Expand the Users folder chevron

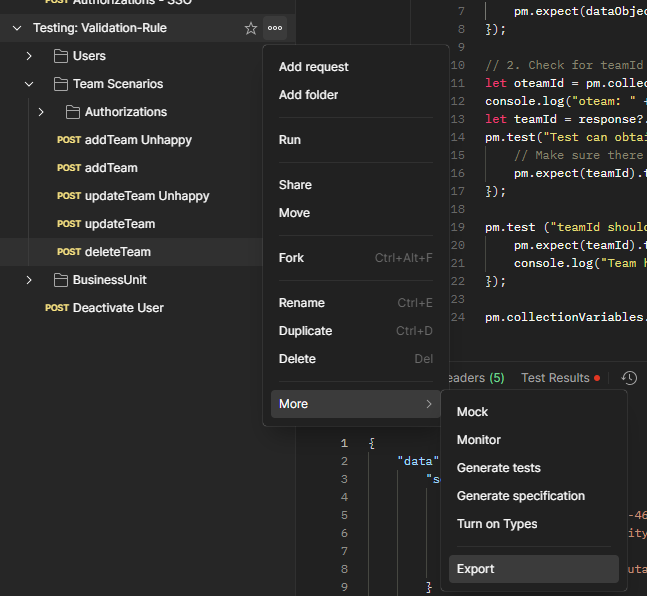coord(29,56)
